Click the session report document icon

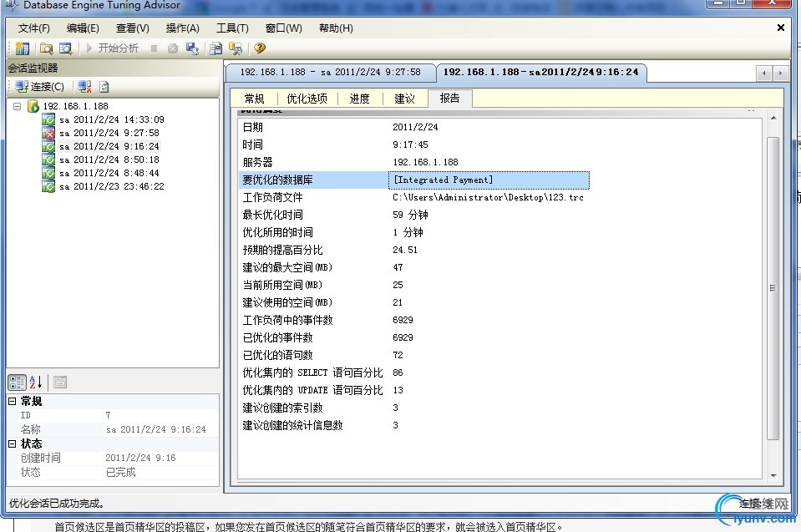click(x=216, y=48)
